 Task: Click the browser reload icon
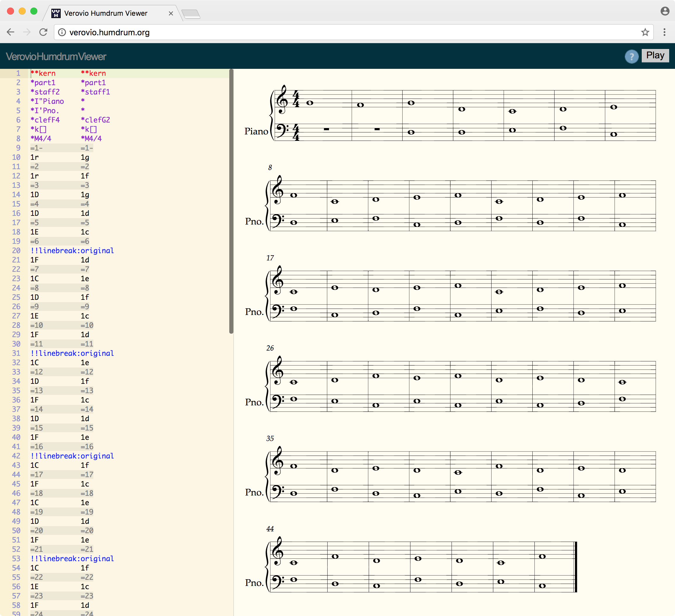click(43, 32)
